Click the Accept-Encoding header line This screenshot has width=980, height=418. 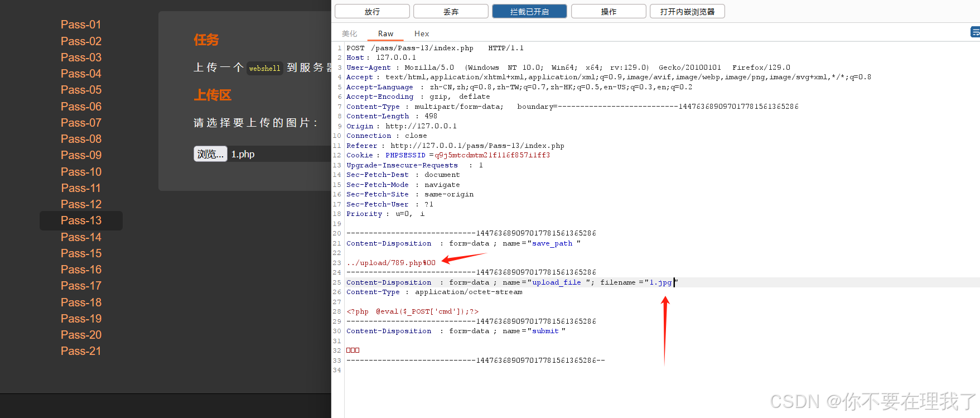[x=418, y=97]
